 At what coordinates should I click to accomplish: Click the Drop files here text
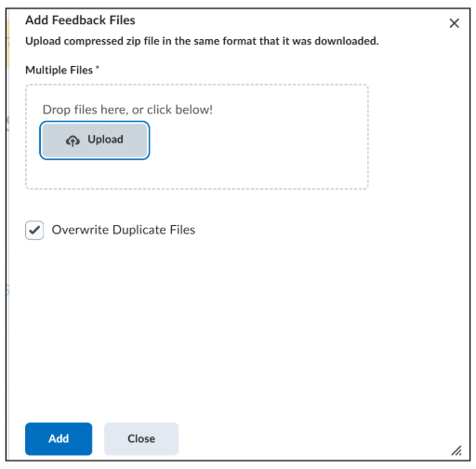click(x=127, y=110)
